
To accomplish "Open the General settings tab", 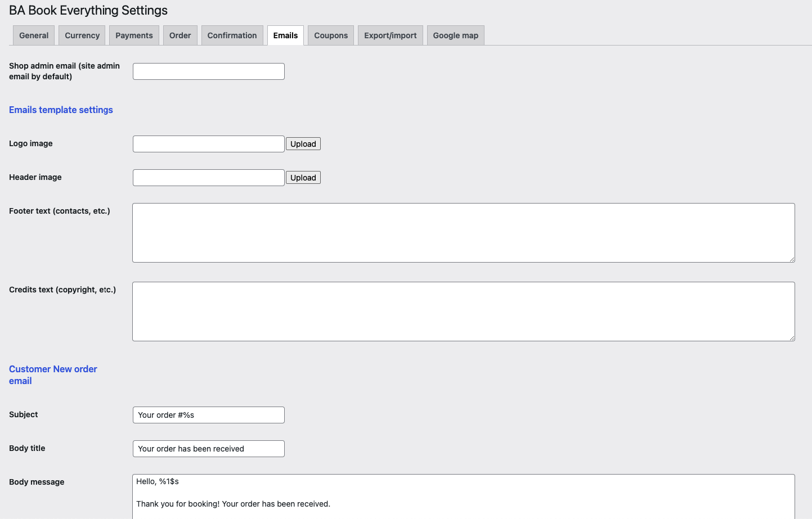I will pyautogui.click(x=34, y=35).
